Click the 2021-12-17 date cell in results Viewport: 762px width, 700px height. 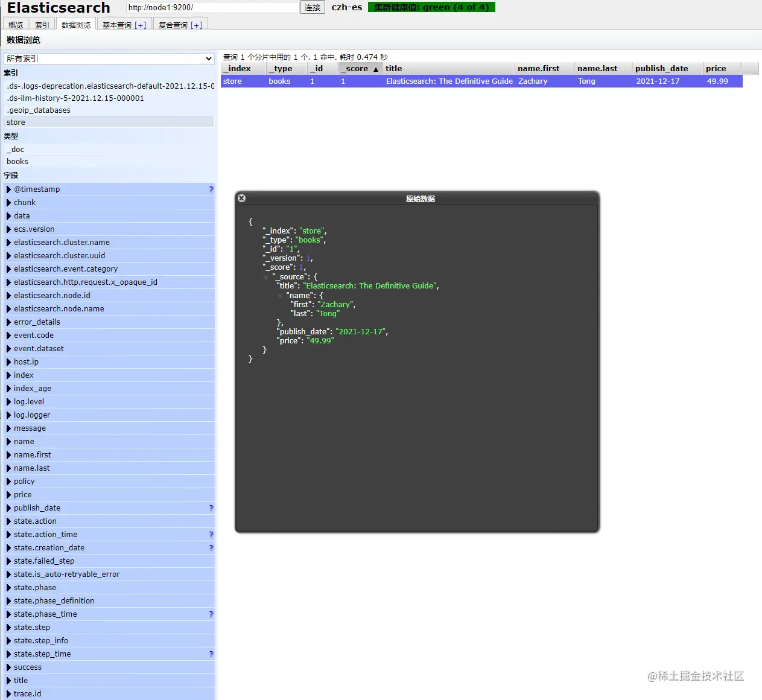point(668,81)
